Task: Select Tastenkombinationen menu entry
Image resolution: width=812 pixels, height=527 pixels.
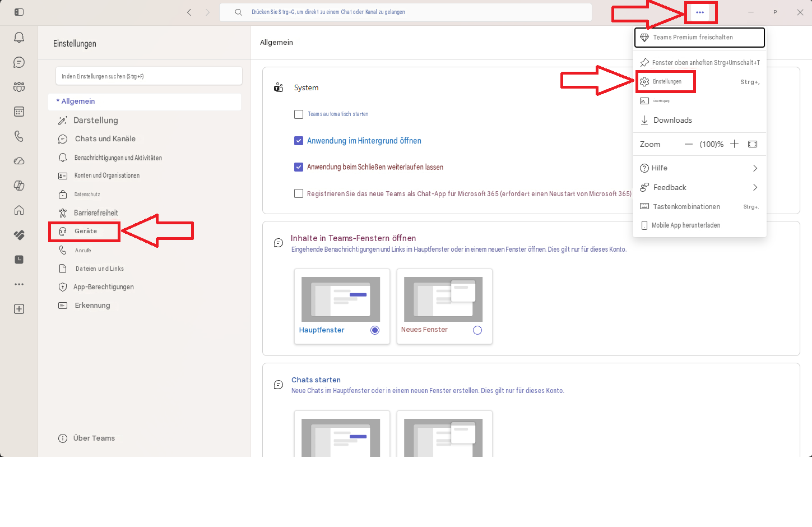Action: [x=699, y=206]
